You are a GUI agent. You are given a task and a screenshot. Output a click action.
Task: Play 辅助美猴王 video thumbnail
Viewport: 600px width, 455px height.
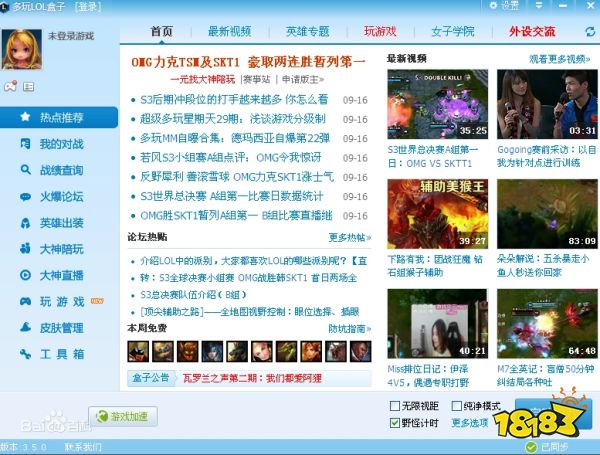[x=437, y=214]
